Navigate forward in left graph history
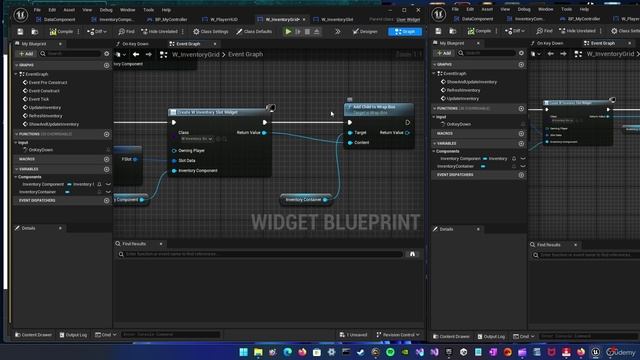Image resolution: width=640 pixels, height=360 pixels. (x=149, y=54)
